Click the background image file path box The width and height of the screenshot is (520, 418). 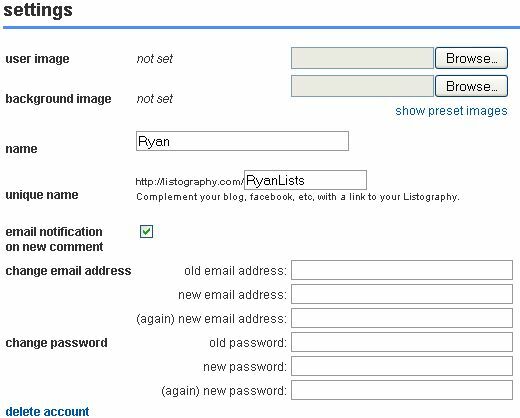coord(362,86)
